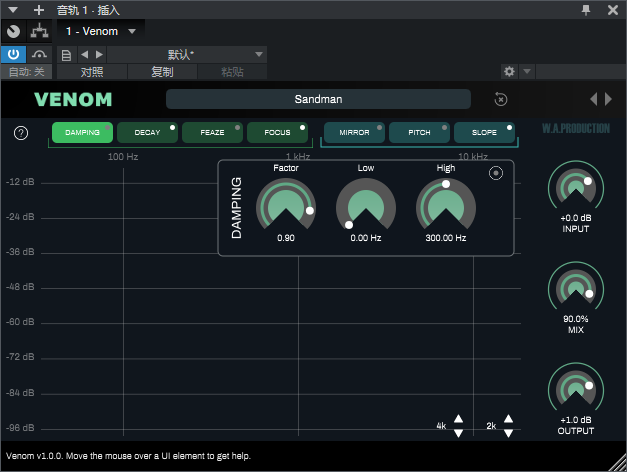Add a new insert with plus icon

[x=39, y=10]
